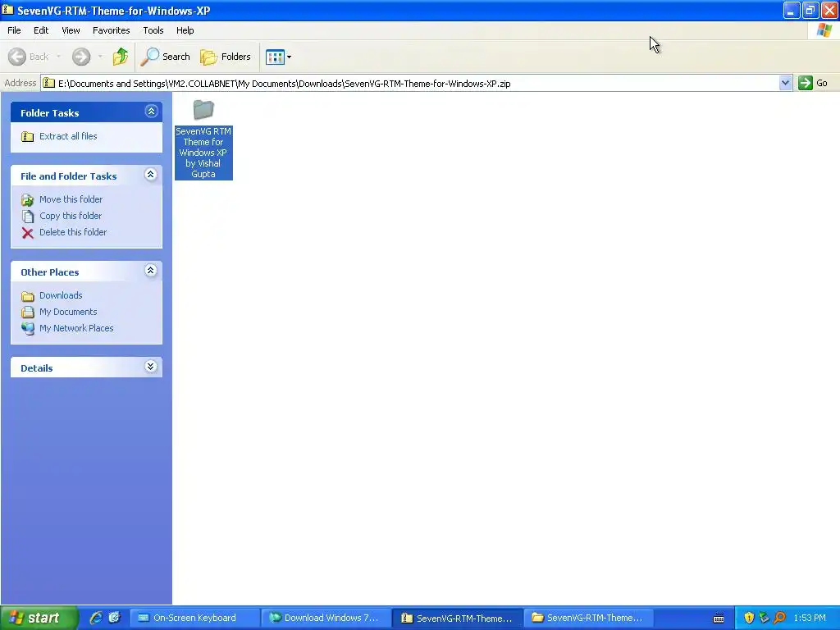840x630 pixels.
Task: Collapse the Folder Tasks panel
Action: (x=151, y=112)
